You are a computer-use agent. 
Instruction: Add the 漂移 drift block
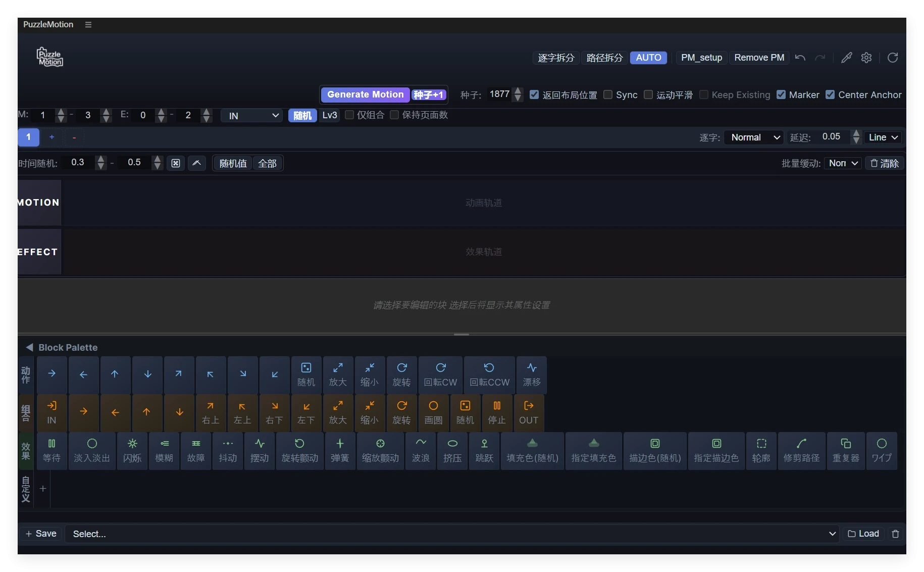532,375
